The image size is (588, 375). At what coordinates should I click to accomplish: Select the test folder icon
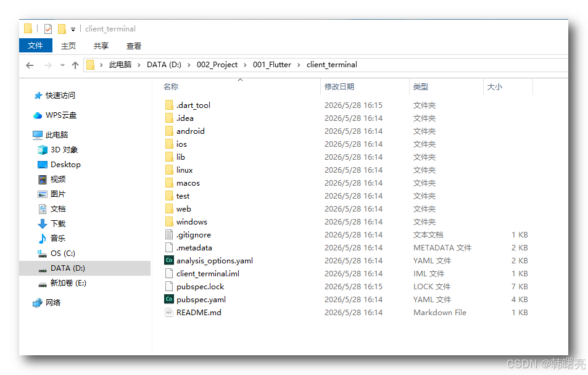[169, 196]
